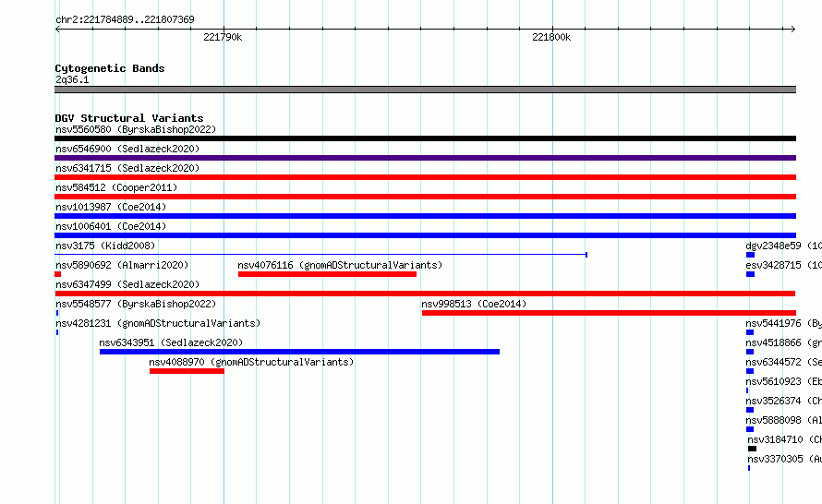Select the blue nsv6343951 variant bar

[x=299, y=352]
